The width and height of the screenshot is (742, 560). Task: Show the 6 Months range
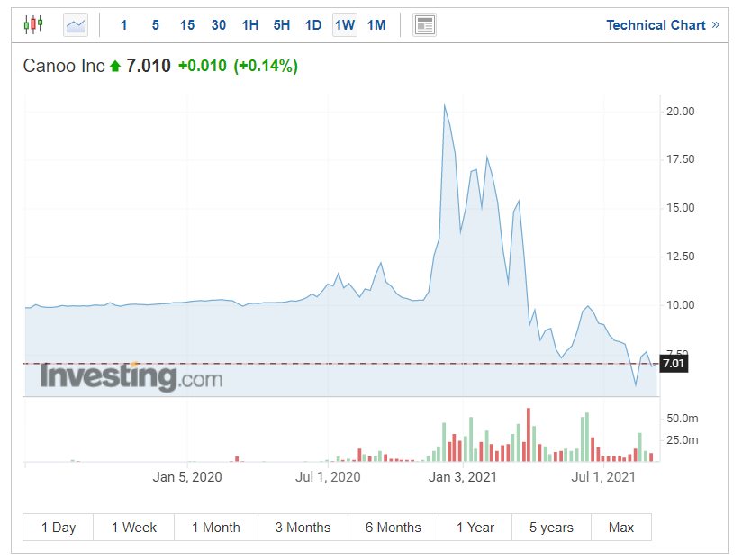[394, 527]
